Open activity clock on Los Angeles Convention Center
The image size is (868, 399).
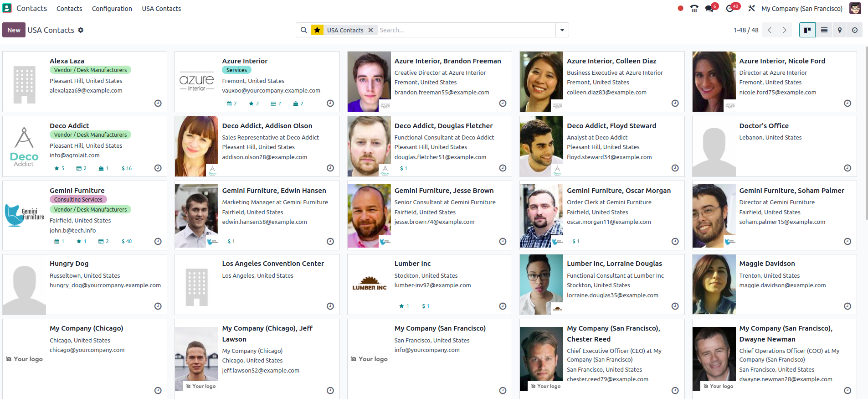coord(330,306)
